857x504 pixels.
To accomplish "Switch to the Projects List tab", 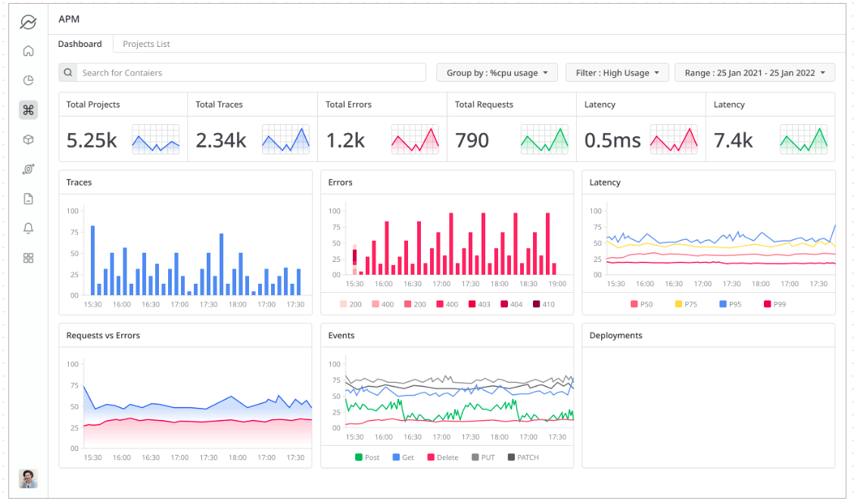I will tap(146, 44).
